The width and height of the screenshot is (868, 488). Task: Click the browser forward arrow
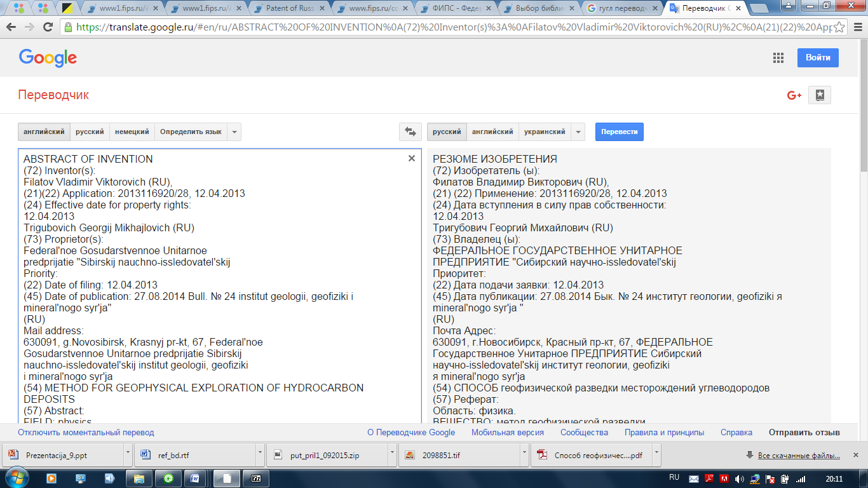pos(29,28)
